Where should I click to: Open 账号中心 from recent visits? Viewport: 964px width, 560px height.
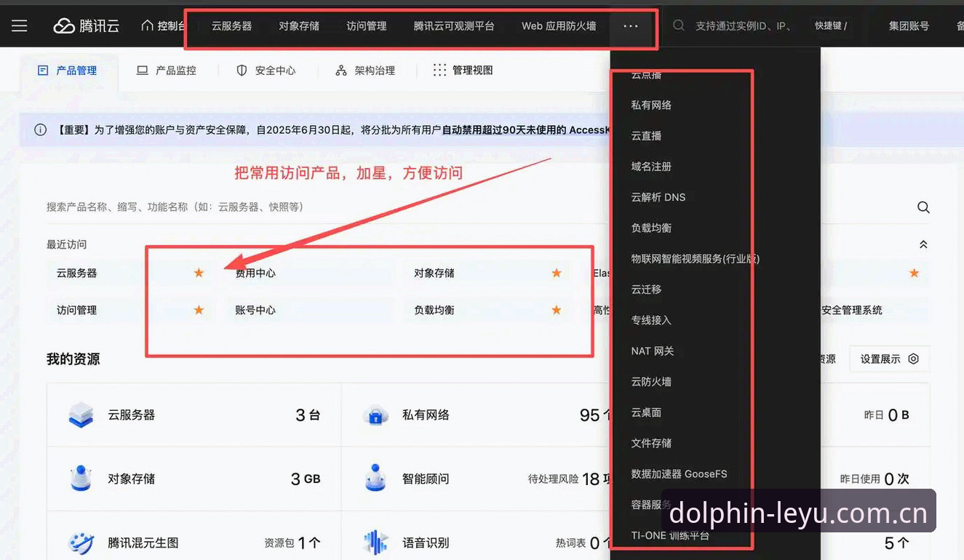pyautogui.click(x=255, y=310)
